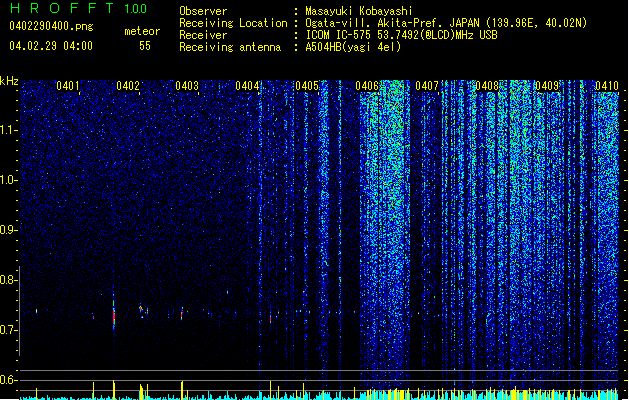Click the 0405 time marker
629x400 pixels.
[307, 86]
